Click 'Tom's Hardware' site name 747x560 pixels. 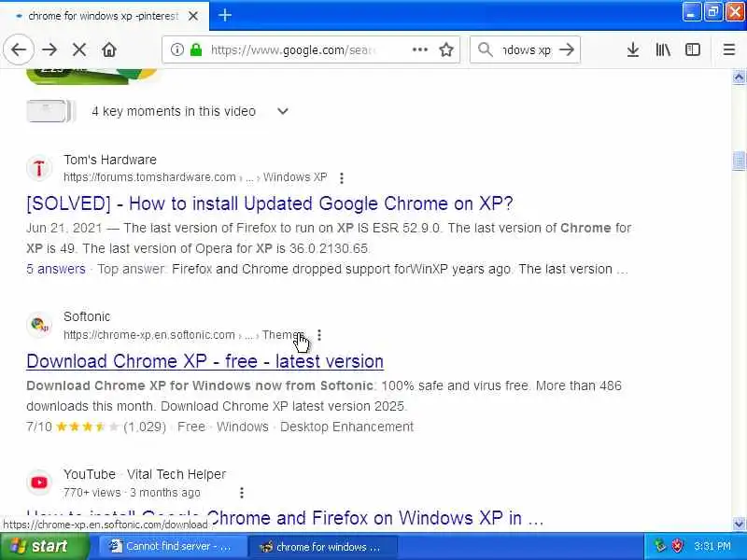point(110,160)
